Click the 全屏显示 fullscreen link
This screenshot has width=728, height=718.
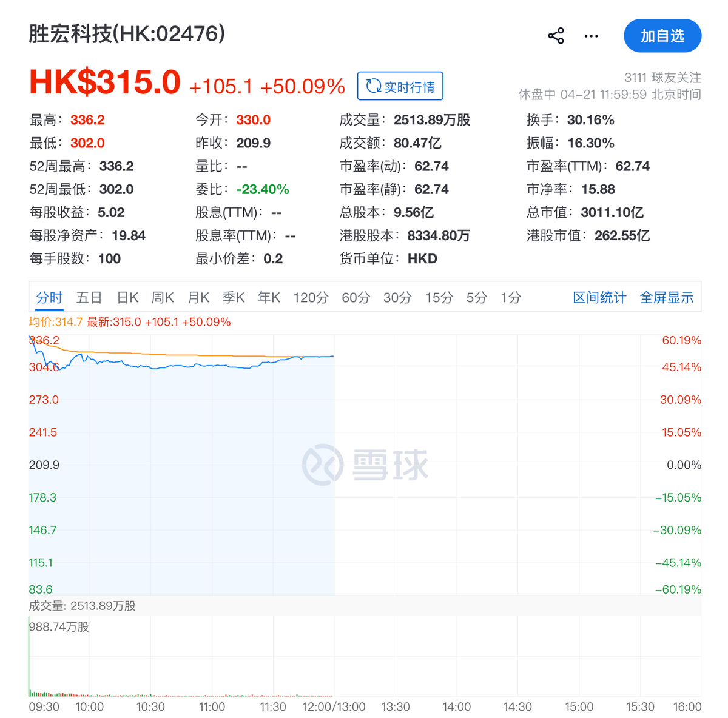point(666,298)
